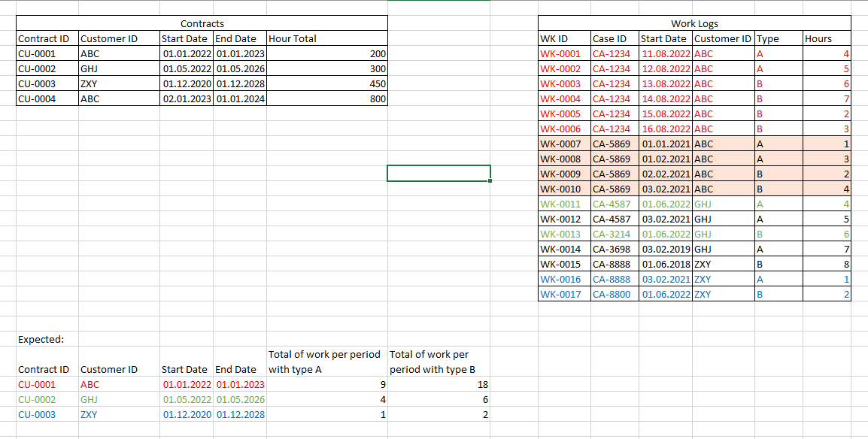Image resolution: width=868 pixels, height=439 pixels.
Task: Select the expected type B total 6
Action: click(439, 399)
